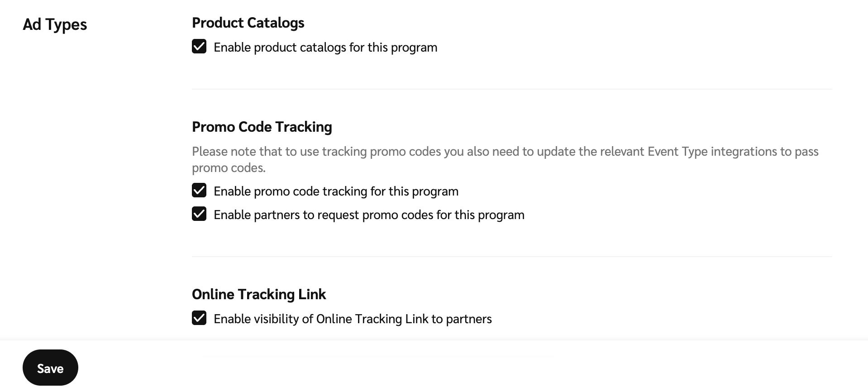
Task: Select the Online Tracking Link heading
Action: 258,294
